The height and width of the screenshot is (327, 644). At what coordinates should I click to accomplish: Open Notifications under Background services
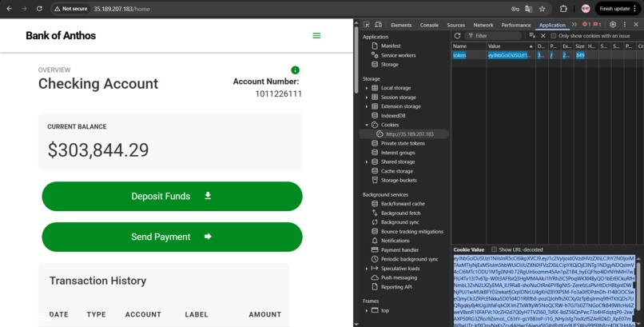395,241
